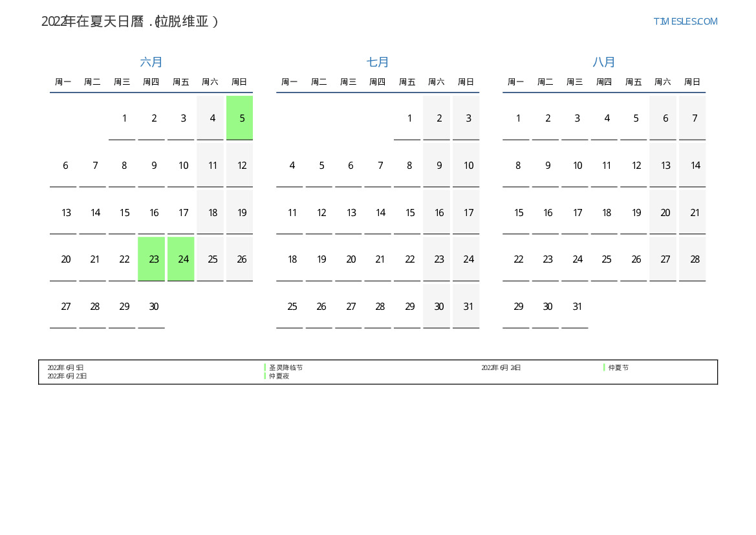Select June 19 Sunday cell
Screen dimensions: 756x535
tap(240, 212)
